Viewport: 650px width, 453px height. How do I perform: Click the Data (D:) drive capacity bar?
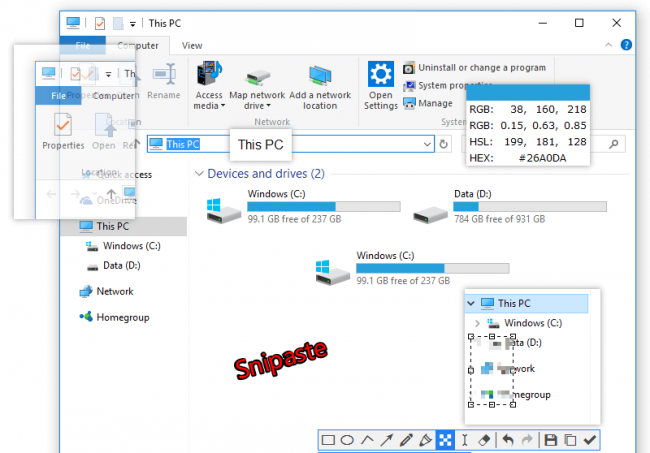[x=530, y=206]
